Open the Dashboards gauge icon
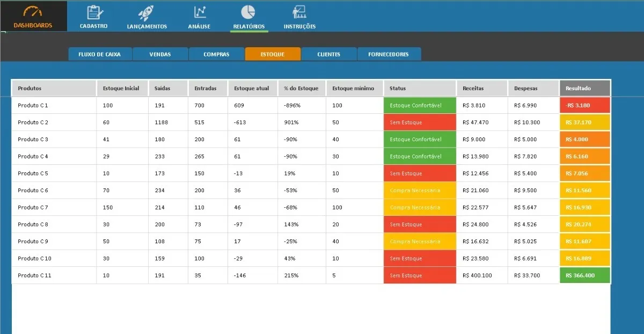 pos(33,12)
